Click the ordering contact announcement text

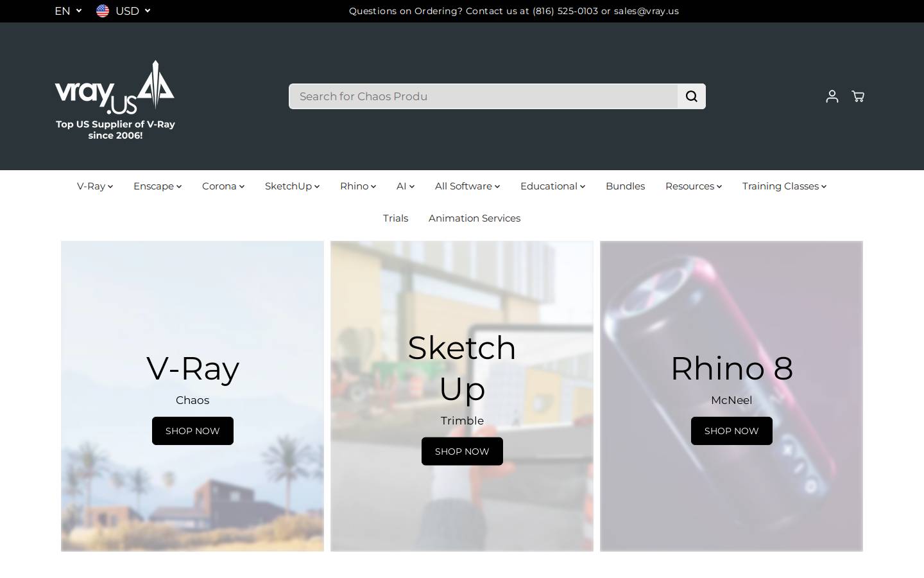[514, 11]
